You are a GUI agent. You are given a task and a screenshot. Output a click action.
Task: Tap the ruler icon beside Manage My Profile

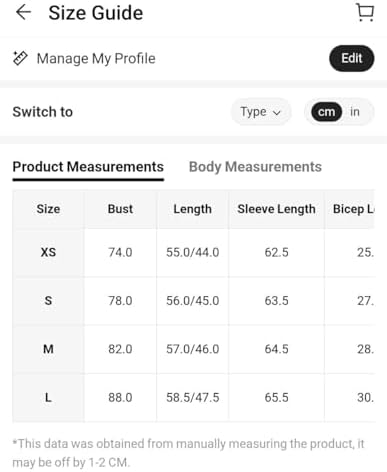click(x=20, y=58)
